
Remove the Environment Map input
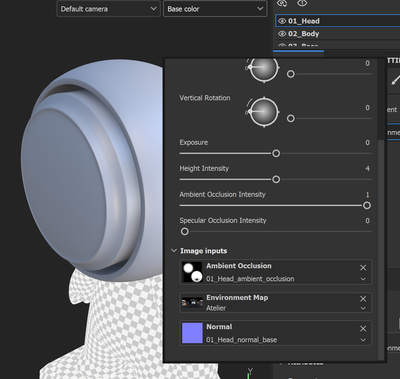coord(363,299)
